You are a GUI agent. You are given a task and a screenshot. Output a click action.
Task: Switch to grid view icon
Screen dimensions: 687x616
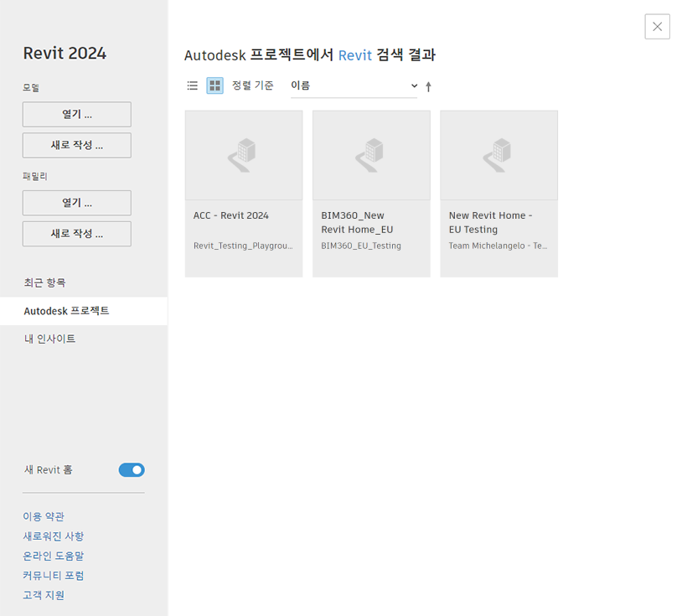tap(214, 85)
